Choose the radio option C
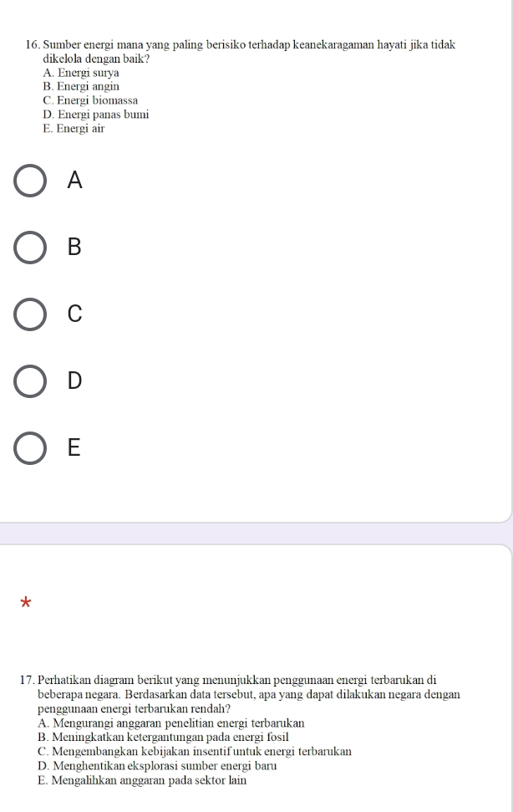Screen dimensions: 513x812 tap(30, 314)
